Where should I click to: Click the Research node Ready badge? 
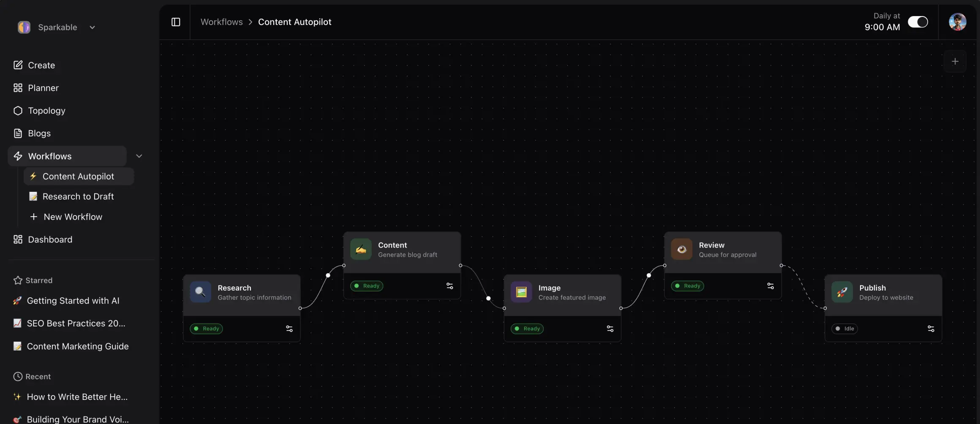(x=206, y=329)
